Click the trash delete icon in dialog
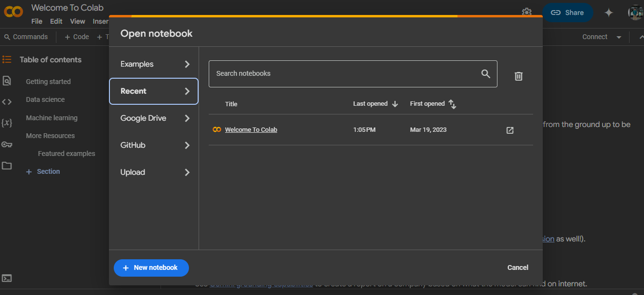The width and height of the screenshot is (644, 295). (519, 76)
